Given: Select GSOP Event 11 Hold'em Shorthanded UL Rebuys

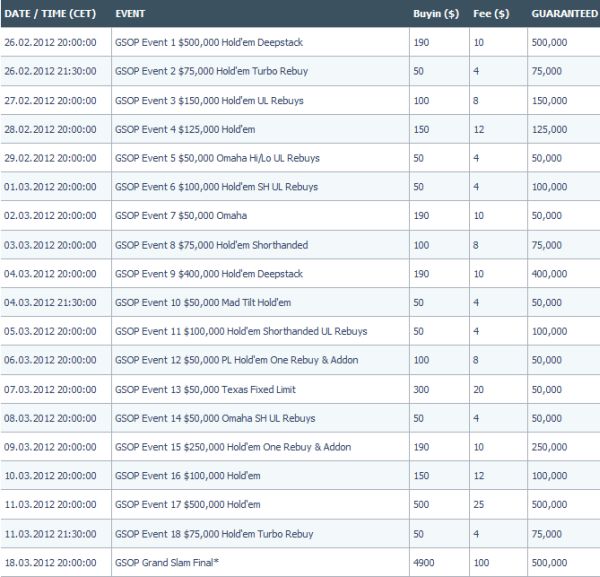Looking at the screenshot, I should pyautogui.click(x=241, y=331).
